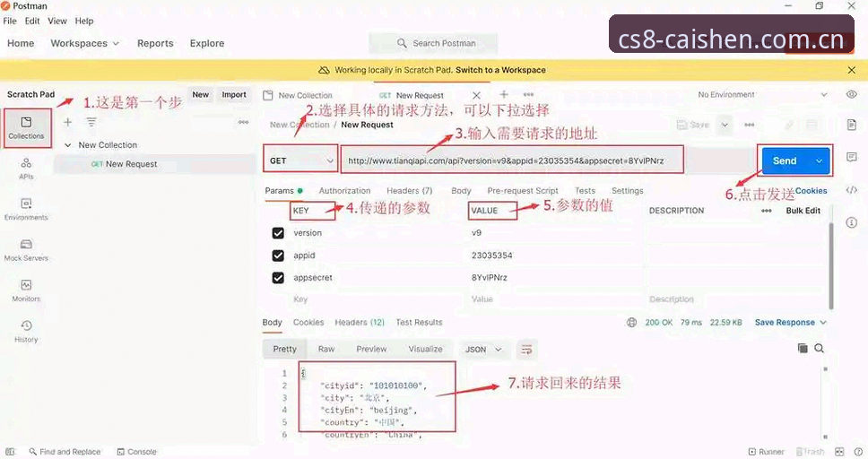Image resolution: width=868 pixels, height=459 pixels.
Task: Open a new request tab with plus
Action: [x=504, y=95]
